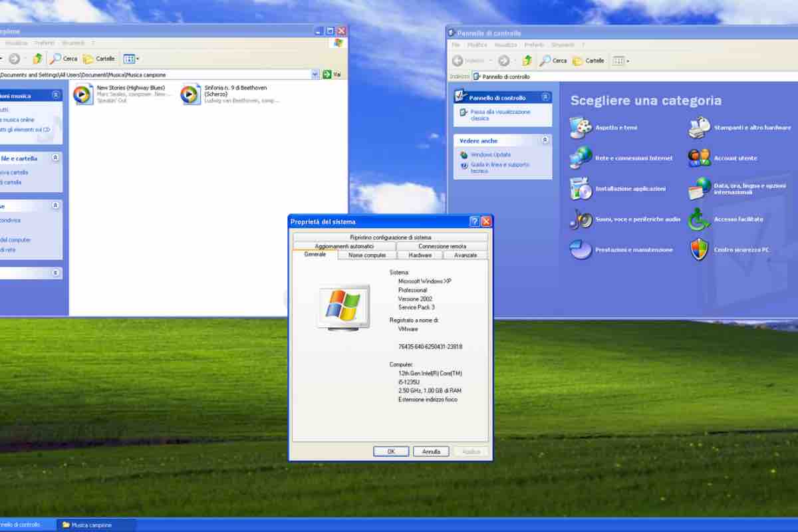
Task: Open Preferiti menu in Pannello di controllo
Action: [534, 45]
